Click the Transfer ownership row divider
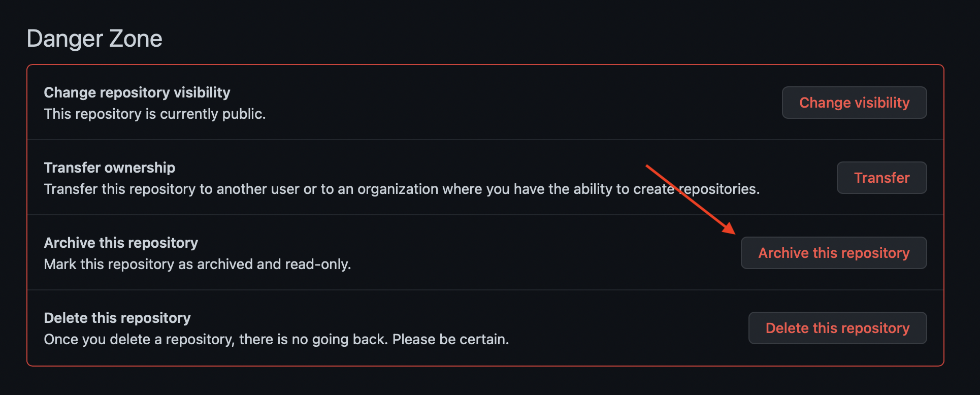 coord(482,215)
